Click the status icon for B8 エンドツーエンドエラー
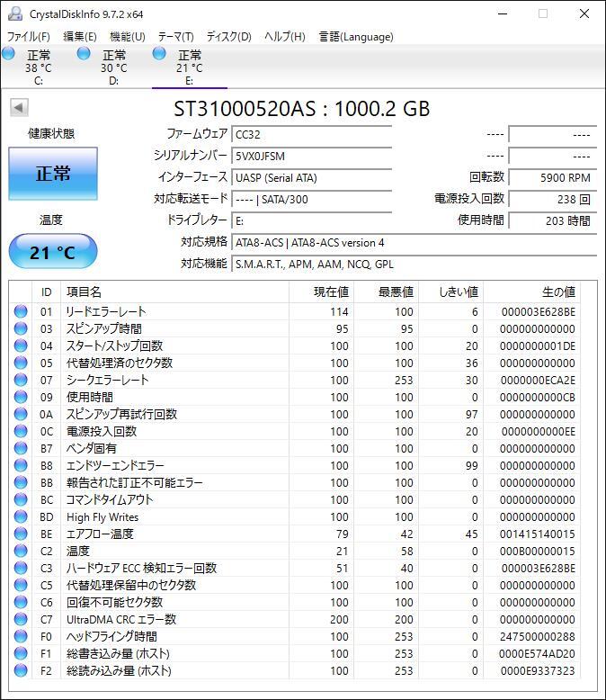 [x=21, y=465]
